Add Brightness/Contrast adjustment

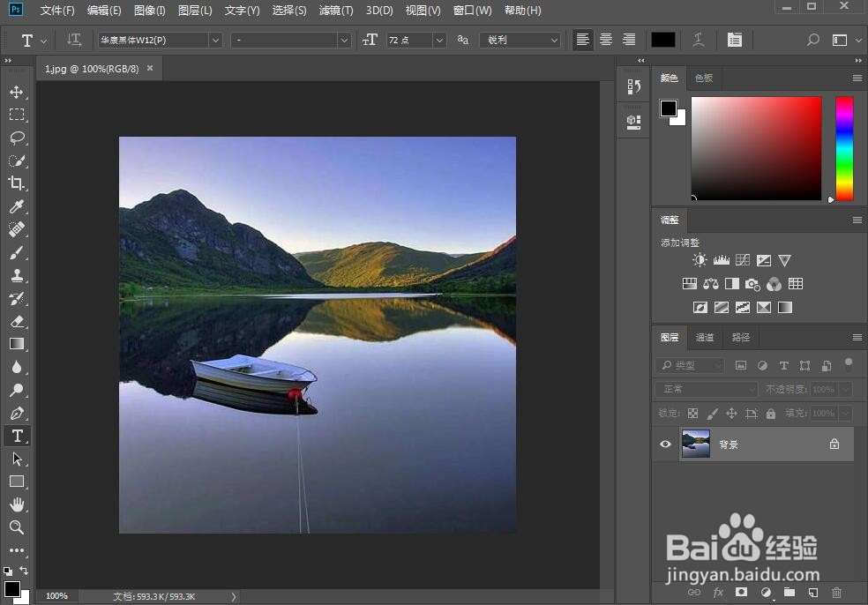[x=700, y=260]
